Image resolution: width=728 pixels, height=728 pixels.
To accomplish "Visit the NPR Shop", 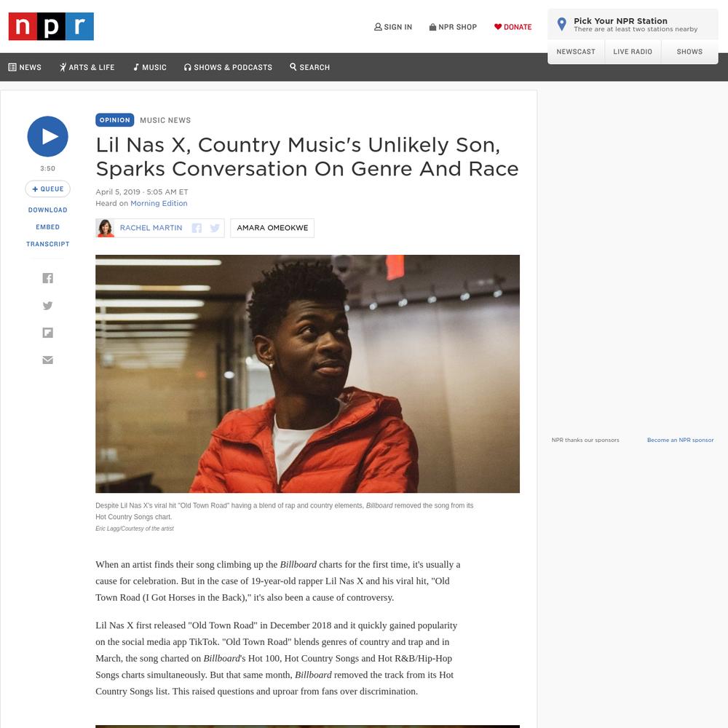I will (x=453, y=27).
